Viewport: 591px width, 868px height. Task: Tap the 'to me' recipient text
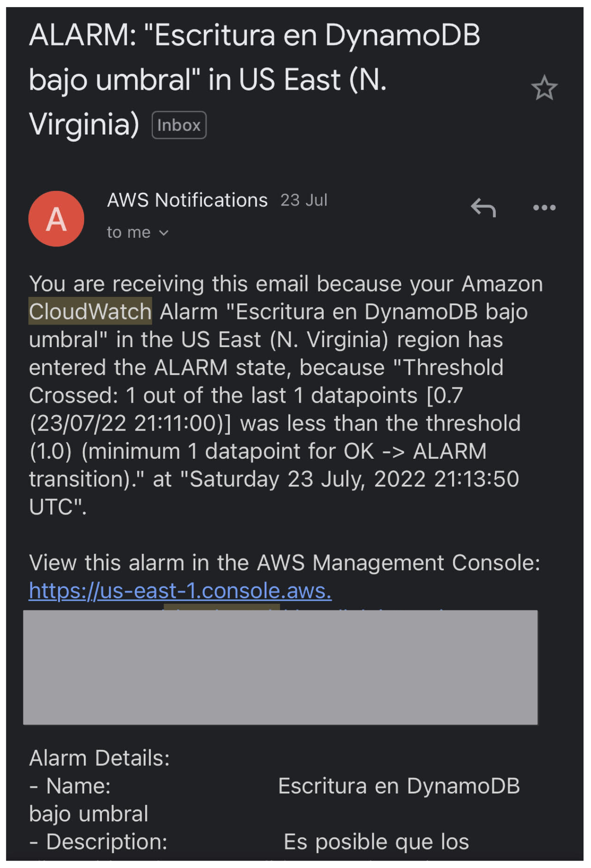tap(128, 232)
